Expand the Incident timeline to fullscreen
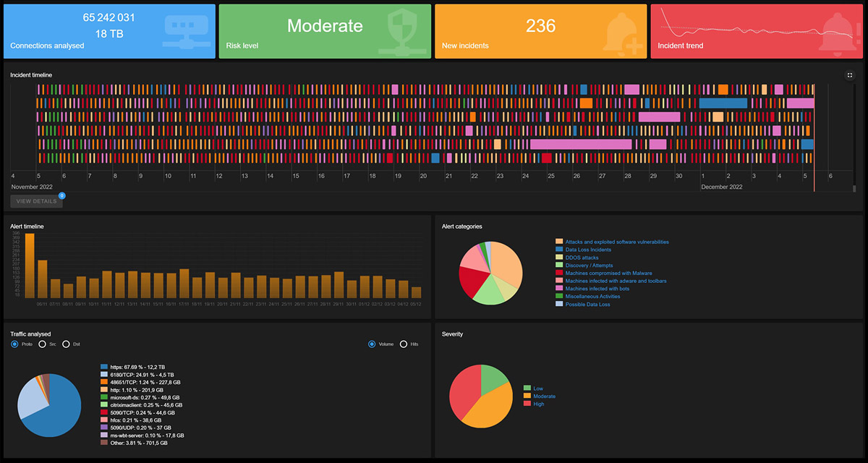Viewport: 868px width, 463px height. [x=850, y=75]
